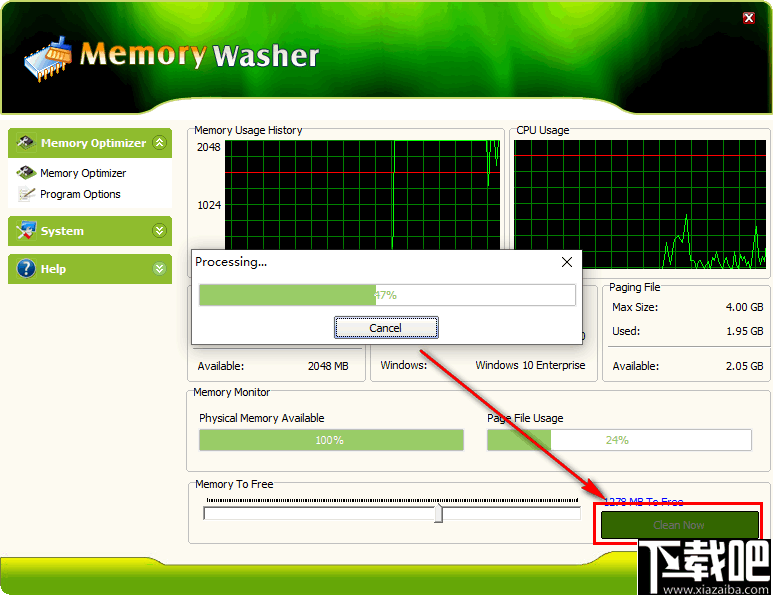Click the CPU Usage graph
The image size is (773, 595).
(x=640, y=205)
